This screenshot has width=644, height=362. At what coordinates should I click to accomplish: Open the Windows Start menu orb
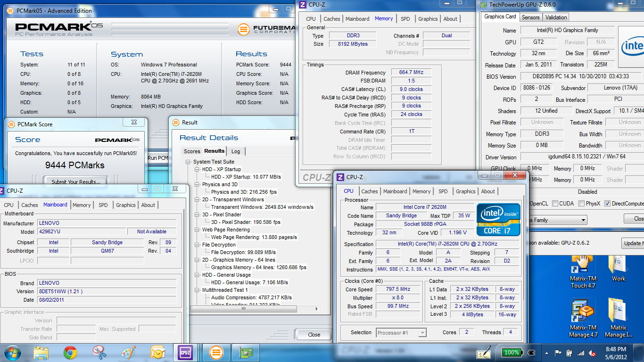(x=13, y=353)
